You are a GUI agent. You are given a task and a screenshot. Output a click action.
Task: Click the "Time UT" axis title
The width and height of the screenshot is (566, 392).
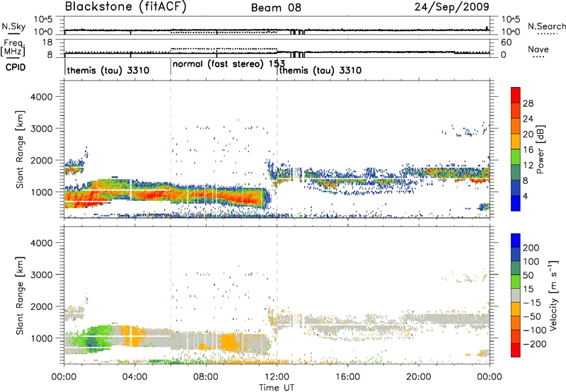coord(277,387)
